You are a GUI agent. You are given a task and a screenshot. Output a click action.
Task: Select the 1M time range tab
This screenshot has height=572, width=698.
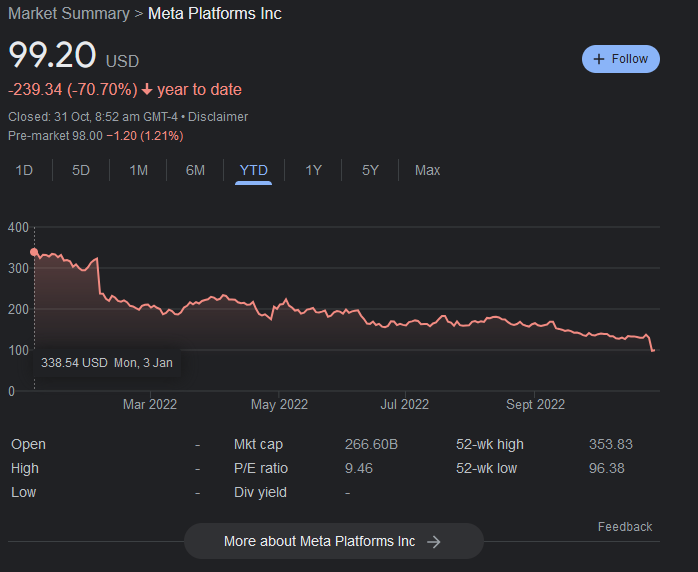(x=138, y=170)
